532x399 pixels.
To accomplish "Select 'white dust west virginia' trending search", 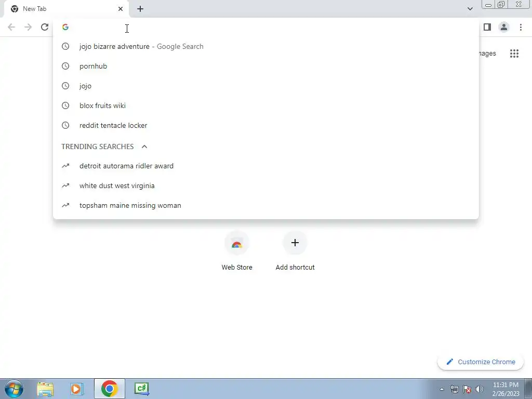I will 266,185.
